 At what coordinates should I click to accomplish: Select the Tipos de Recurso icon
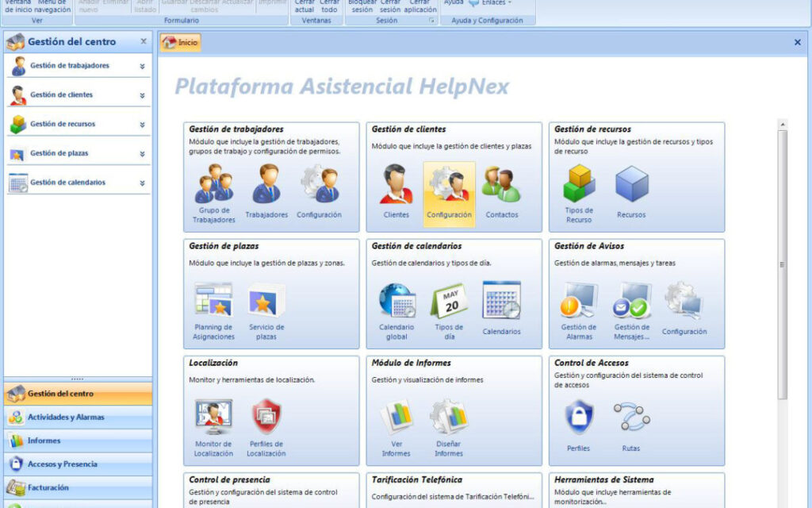579,185
